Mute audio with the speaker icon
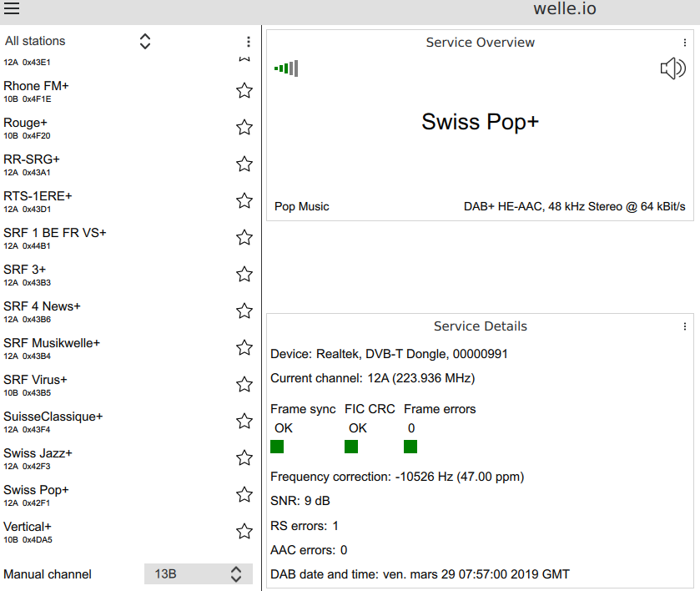The image size is (700, 591). (x=672, y=68)
